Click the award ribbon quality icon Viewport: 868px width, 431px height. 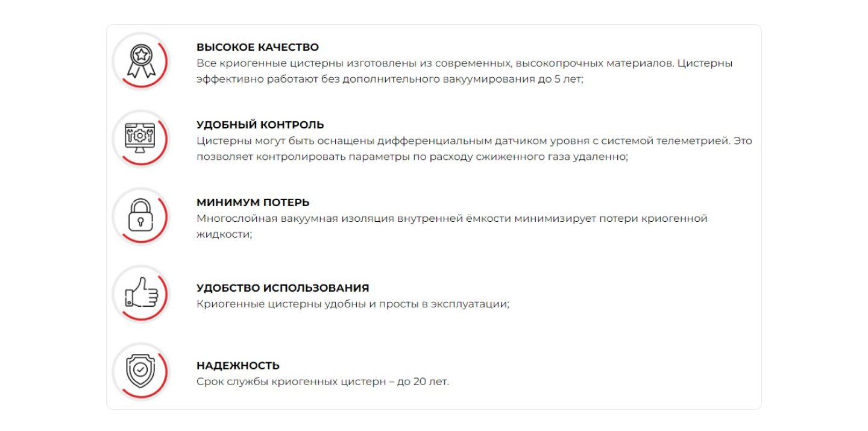click(x=141, y=61)
